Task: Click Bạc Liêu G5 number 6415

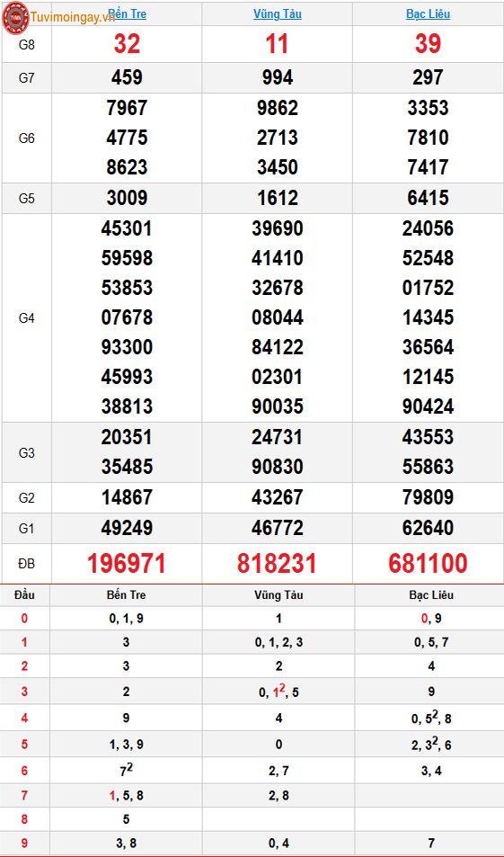Action: 429,198
